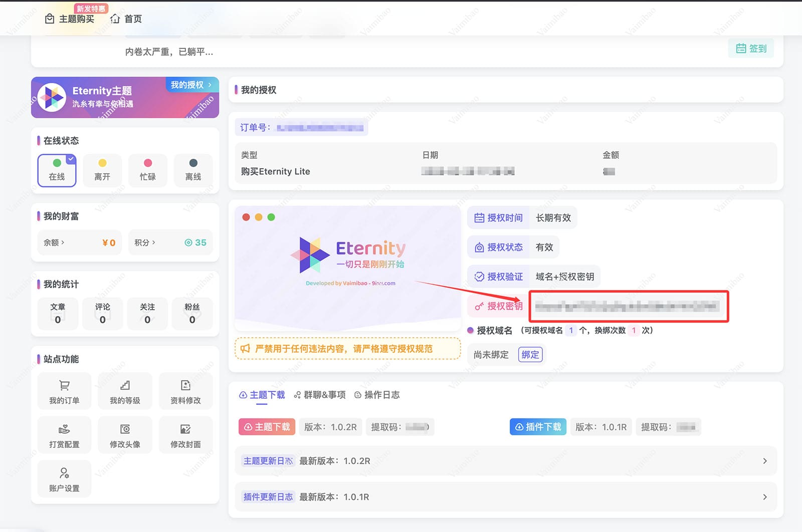This screenshot has height=532, width=802.
Task: Open 余额 balance details arrow
Action: click(54, 242)
